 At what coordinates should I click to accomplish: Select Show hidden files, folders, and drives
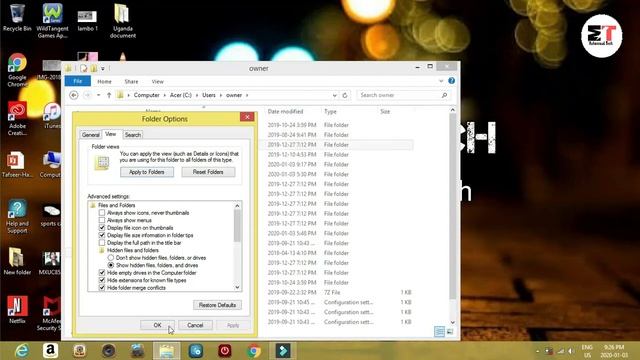111,265
